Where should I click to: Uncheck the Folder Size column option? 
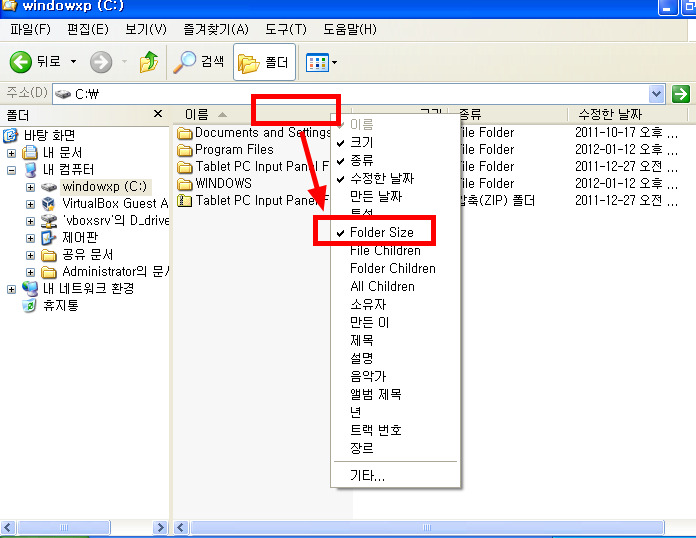(x=381, y=232)
